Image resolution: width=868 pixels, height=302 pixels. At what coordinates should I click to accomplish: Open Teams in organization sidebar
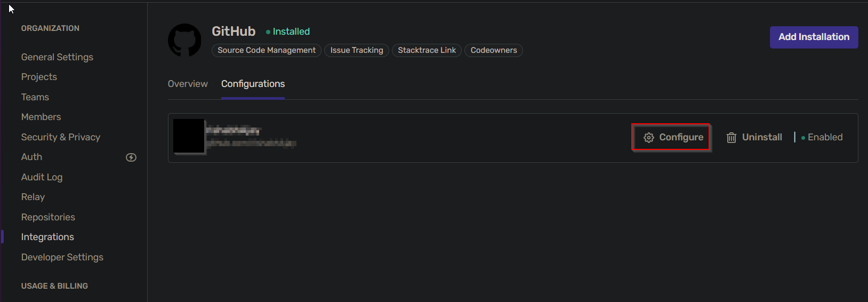35,97
